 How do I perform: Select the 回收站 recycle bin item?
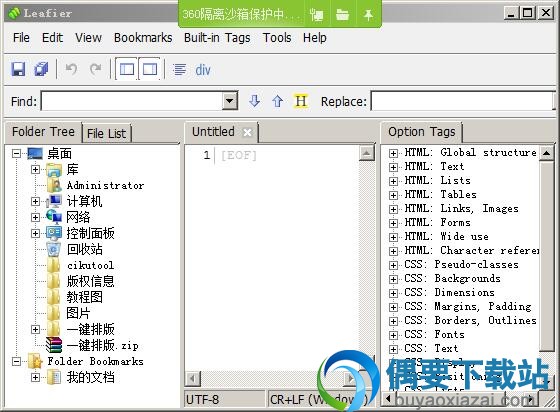(84, 249)
